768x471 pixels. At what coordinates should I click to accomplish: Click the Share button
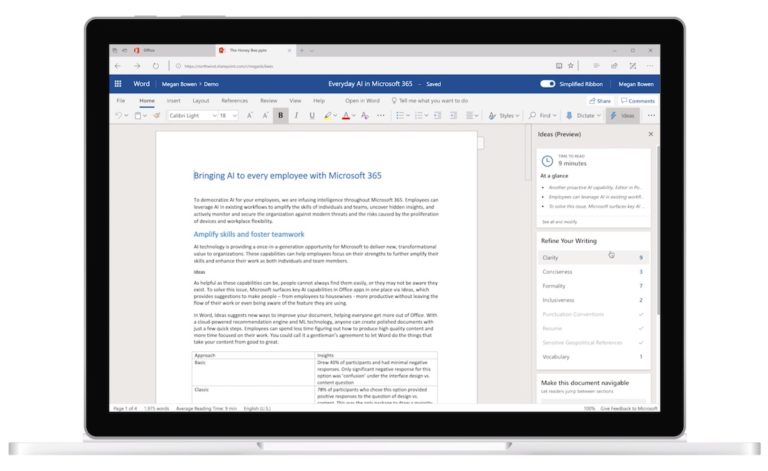(600, 100)
